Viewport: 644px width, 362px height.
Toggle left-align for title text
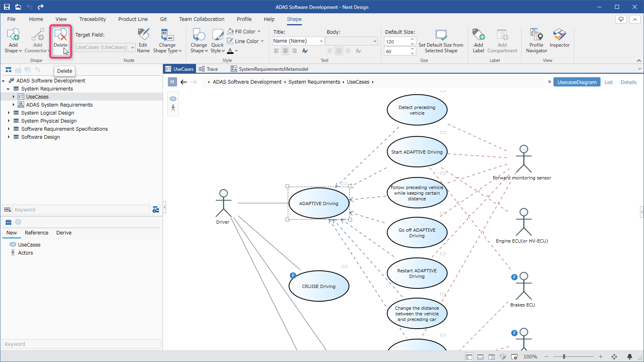click(x=277, y=51)
